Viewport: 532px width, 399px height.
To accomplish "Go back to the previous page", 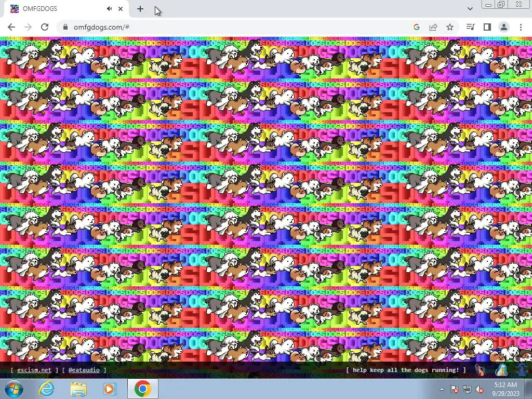I will (11, 27).
